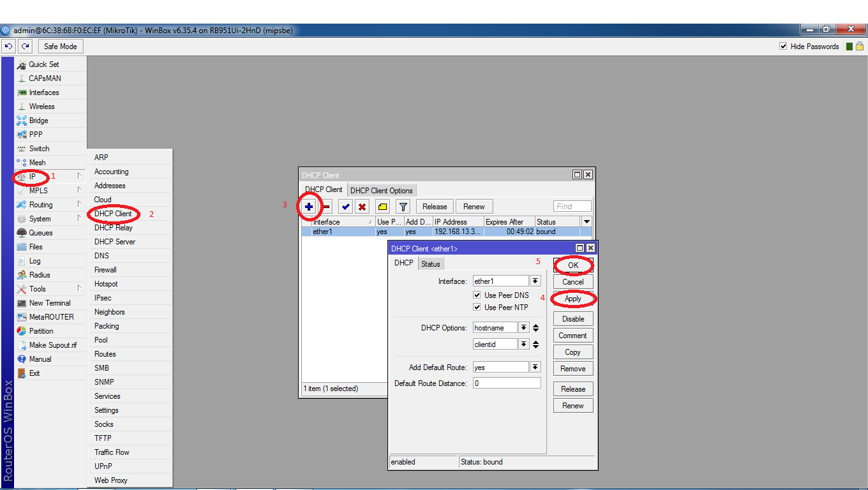Click the filter funnel icon
The height and width of the screenshot is (490, 868).
(403, 207)
